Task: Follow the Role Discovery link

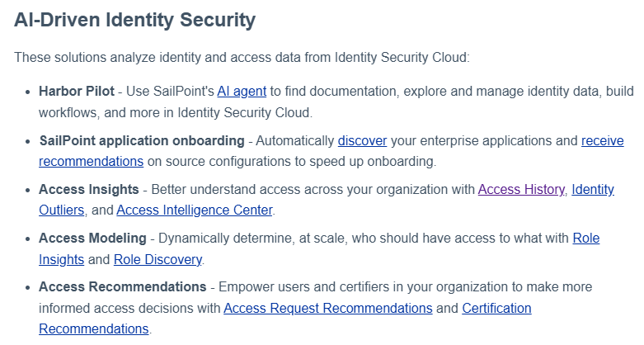Action: tap(157, 259)
